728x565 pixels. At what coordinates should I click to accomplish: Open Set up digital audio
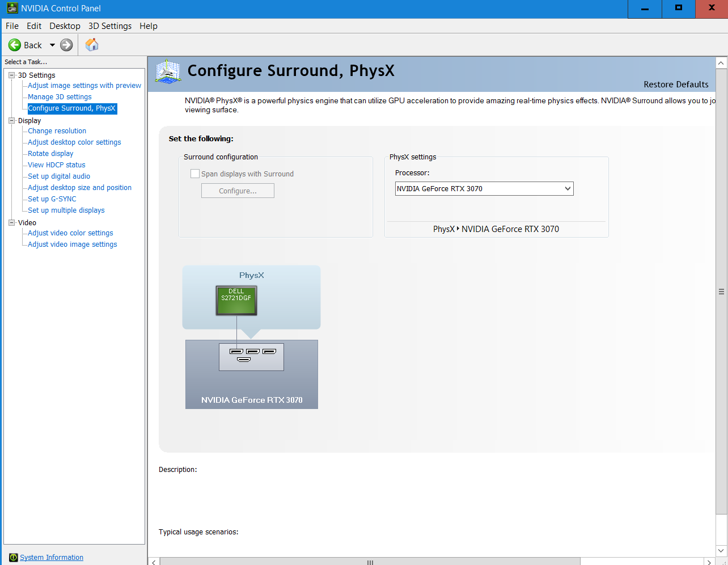59,176
